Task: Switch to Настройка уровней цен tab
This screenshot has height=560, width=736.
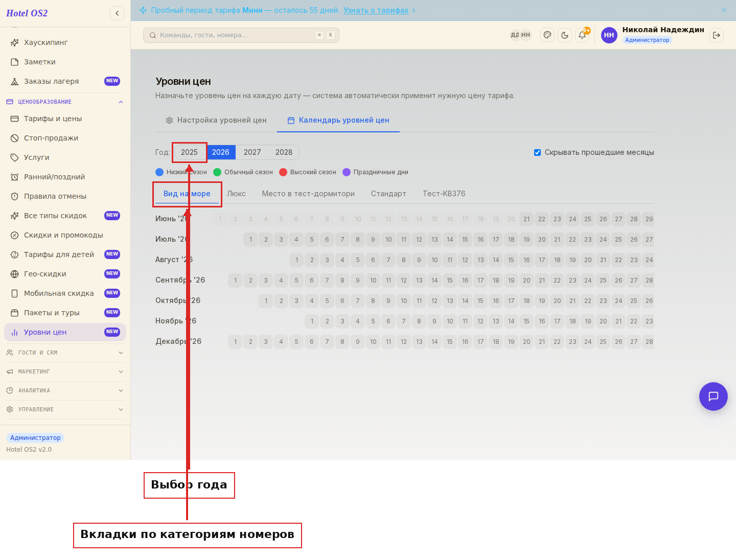Action: (x=216, y=120)
